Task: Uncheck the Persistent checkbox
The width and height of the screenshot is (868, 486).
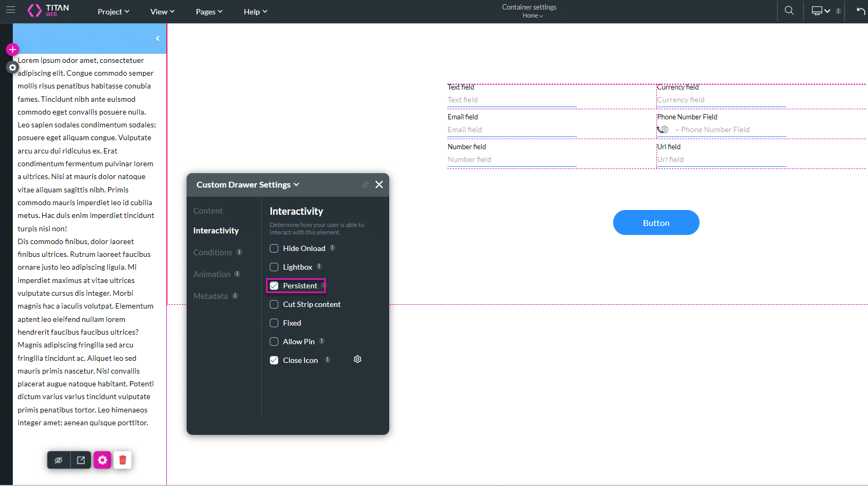Action: pyautogui.click(x=274, y=286)
